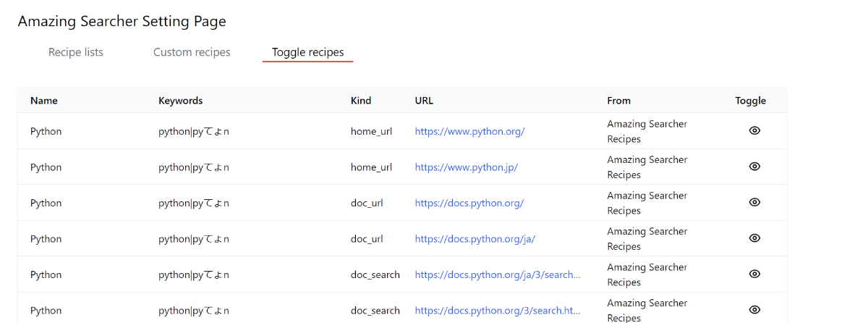Toggle eye icon for docs.python.org/ja/ recipe
868x323 pixels.
coord(754,238)
